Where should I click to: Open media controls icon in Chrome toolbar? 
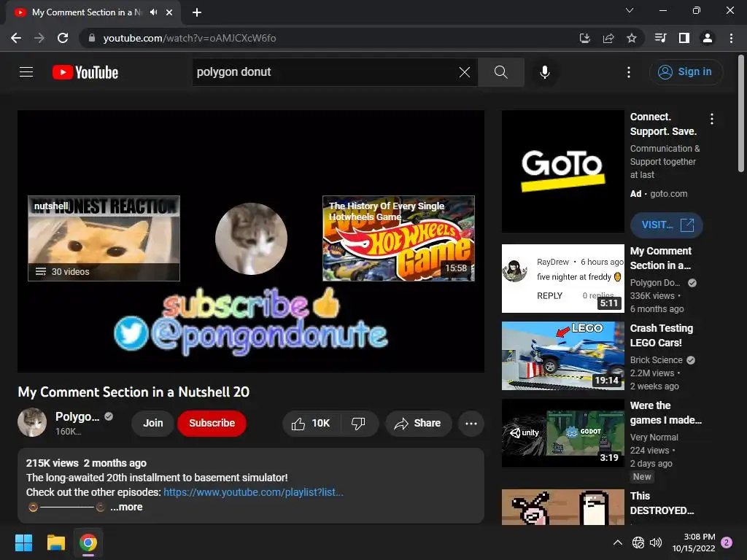tap(661, 38)
